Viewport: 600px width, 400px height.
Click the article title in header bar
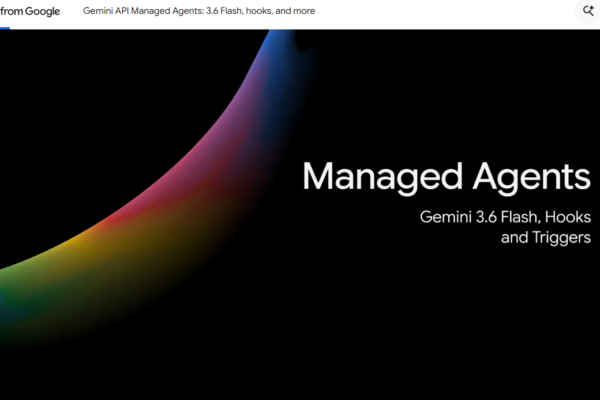pyautogui.click(x=199, y=11)
